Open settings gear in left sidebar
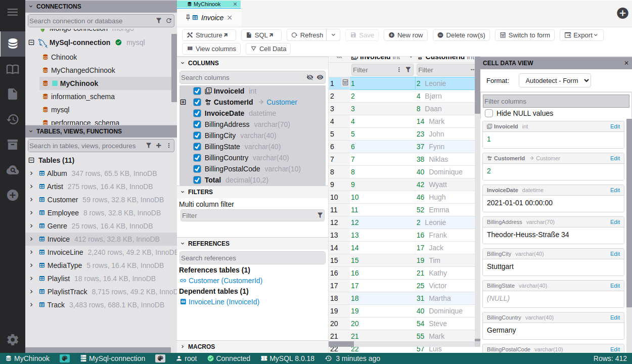 point(13,340)
